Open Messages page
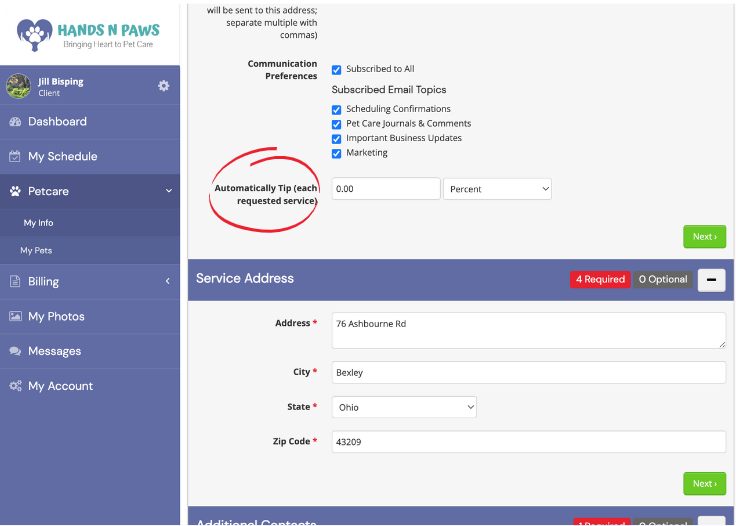Viewport: 736px width, 526px height. 90,351
